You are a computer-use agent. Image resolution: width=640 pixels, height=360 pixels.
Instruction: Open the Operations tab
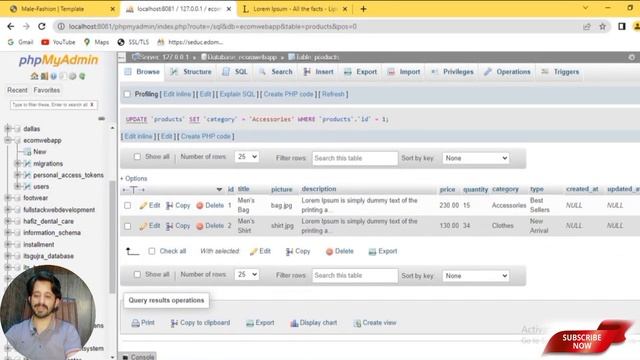pos(507,72)
